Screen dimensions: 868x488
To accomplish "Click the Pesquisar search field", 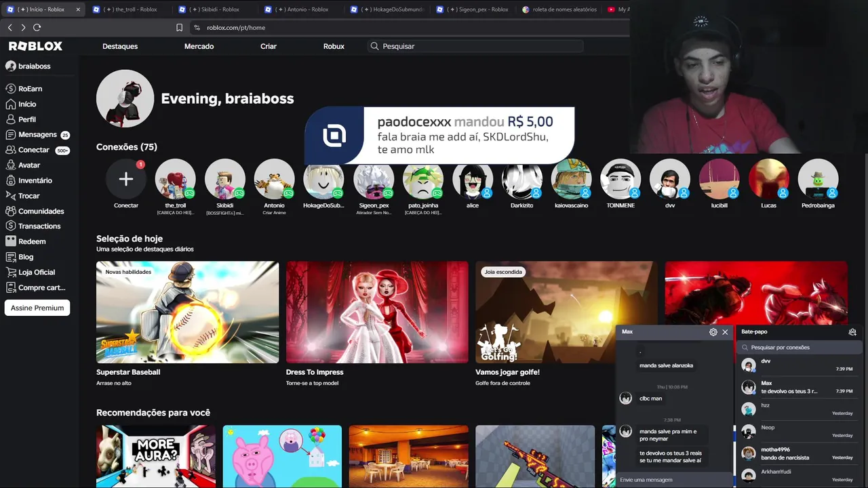I will [x=475, y=46].
